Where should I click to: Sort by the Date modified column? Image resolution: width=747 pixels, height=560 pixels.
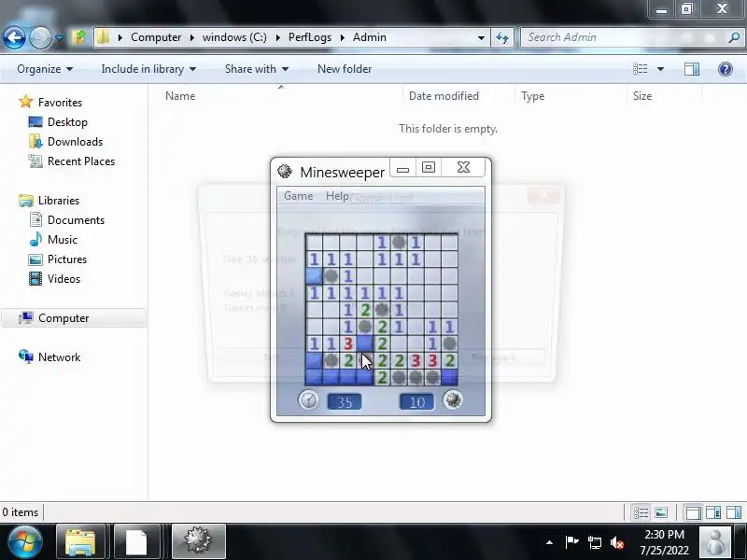tap(444, 96)
